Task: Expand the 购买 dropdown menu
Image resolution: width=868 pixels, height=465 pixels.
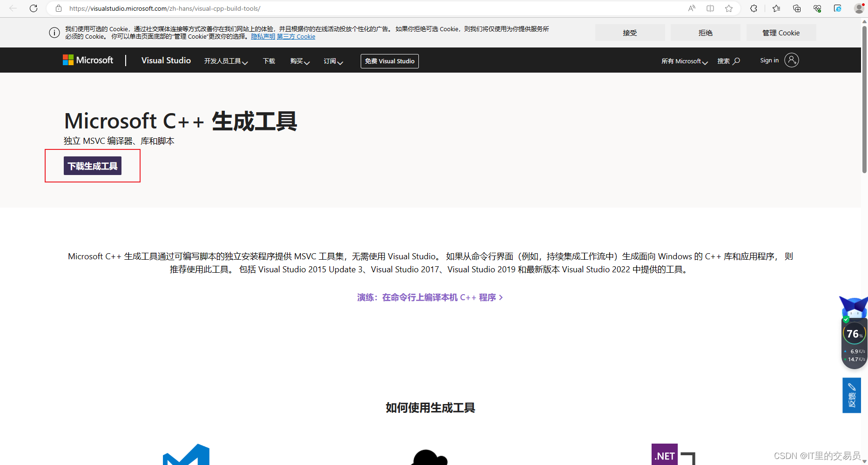Action: (300, 61)
